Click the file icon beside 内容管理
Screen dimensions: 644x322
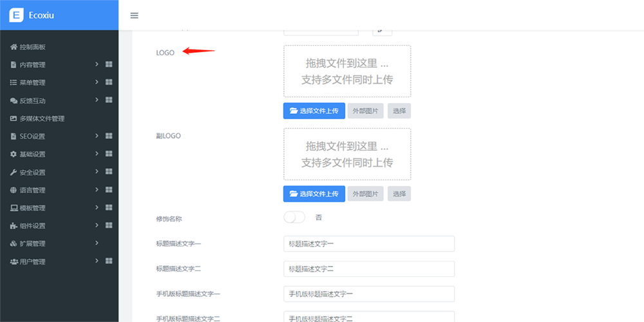[14, 64]
